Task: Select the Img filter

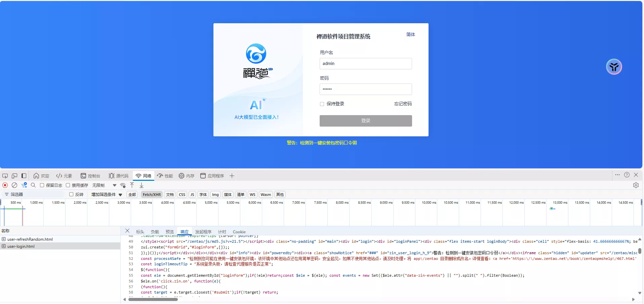Action: (x=215, y=194)
